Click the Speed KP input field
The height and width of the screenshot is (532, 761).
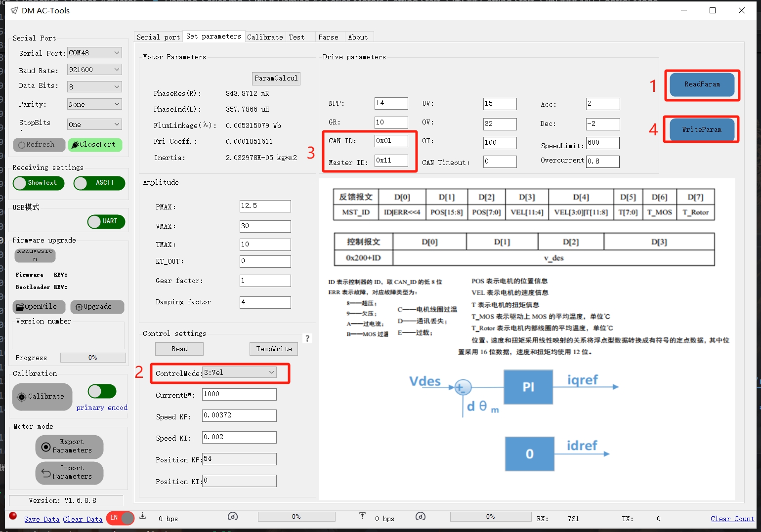point(239,415)
